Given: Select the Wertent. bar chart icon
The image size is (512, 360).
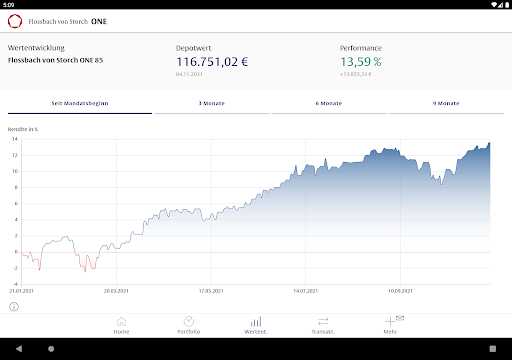Looking at the screenshot, I should [x=256, y=322].
